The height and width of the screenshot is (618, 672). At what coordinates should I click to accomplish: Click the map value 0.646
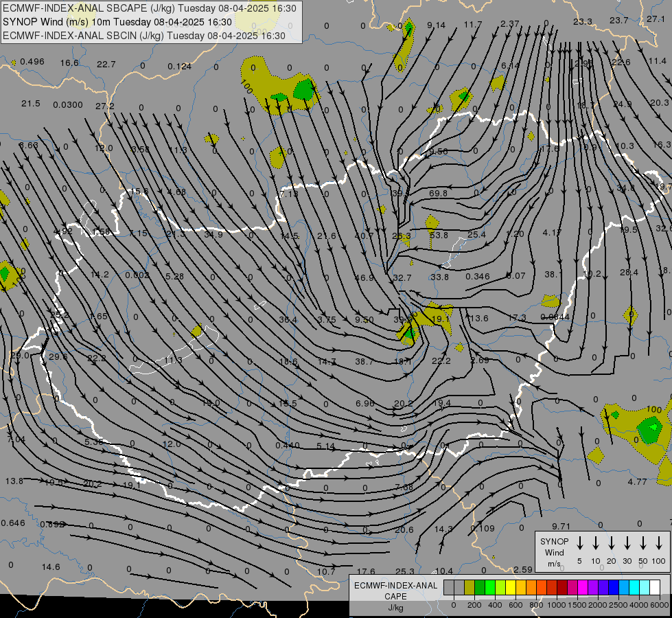pos(13,523)
